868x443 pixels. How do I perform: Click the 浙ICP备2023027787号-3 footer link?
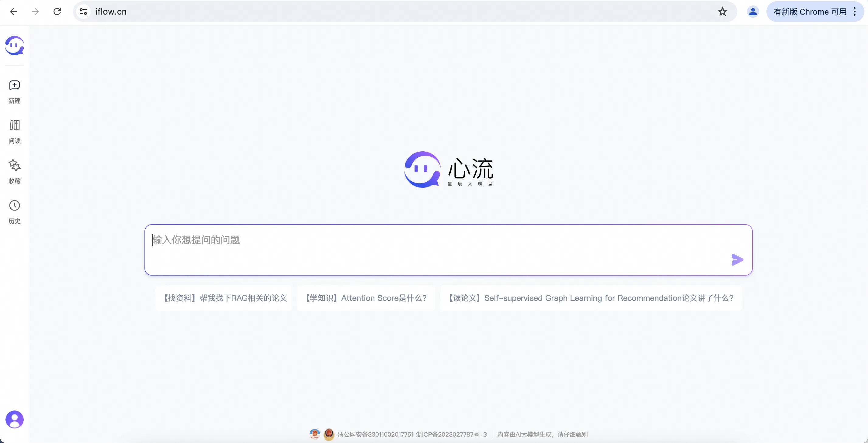(450, 434)
